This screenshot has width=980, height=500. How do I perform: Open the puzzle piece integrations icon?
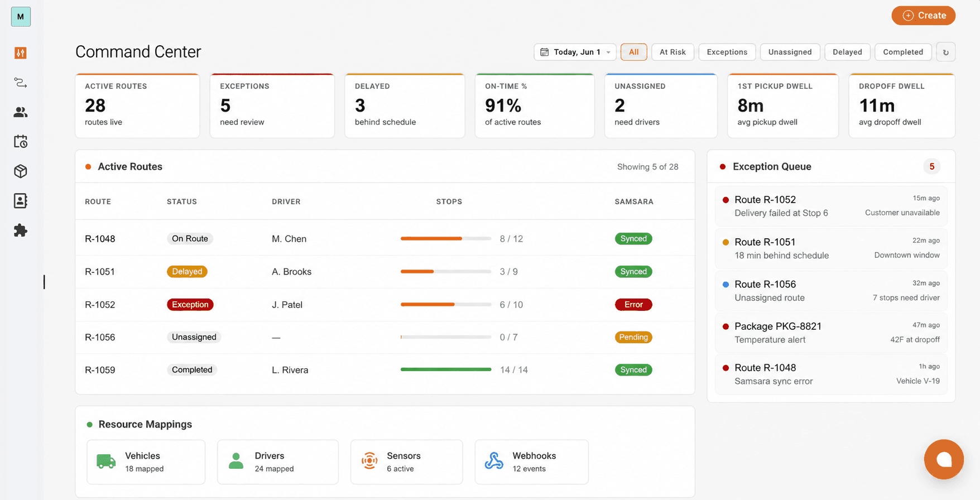[x=21, y=230]
